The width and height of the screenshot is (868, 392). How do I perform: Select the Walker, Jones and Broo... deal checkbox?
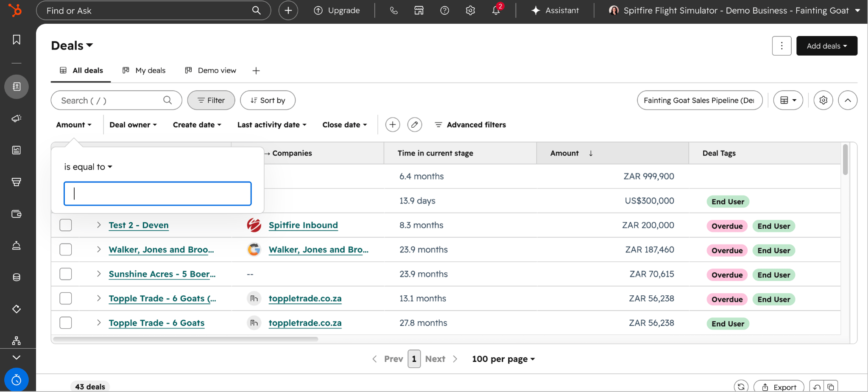click(66, 249)
